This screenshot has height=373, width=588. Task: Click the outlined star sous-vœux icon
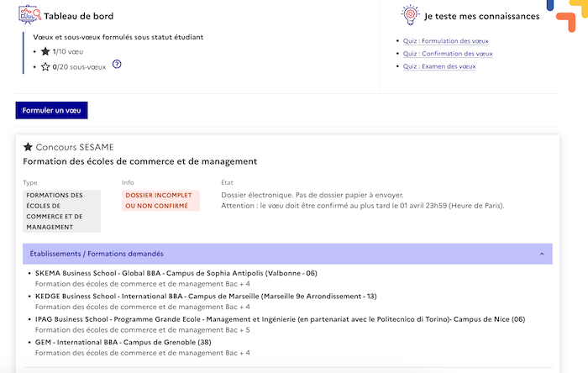45,66
